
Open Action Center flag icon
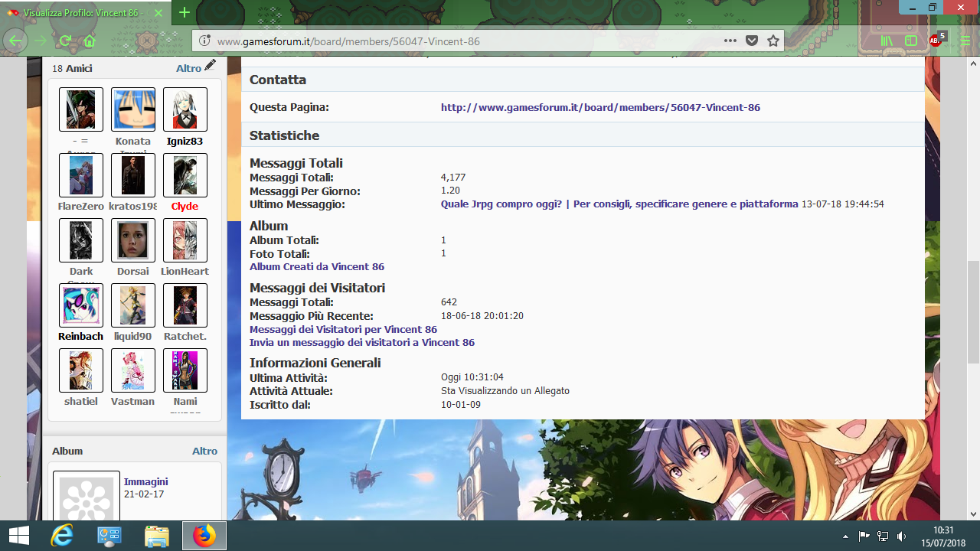coord(864,536)
